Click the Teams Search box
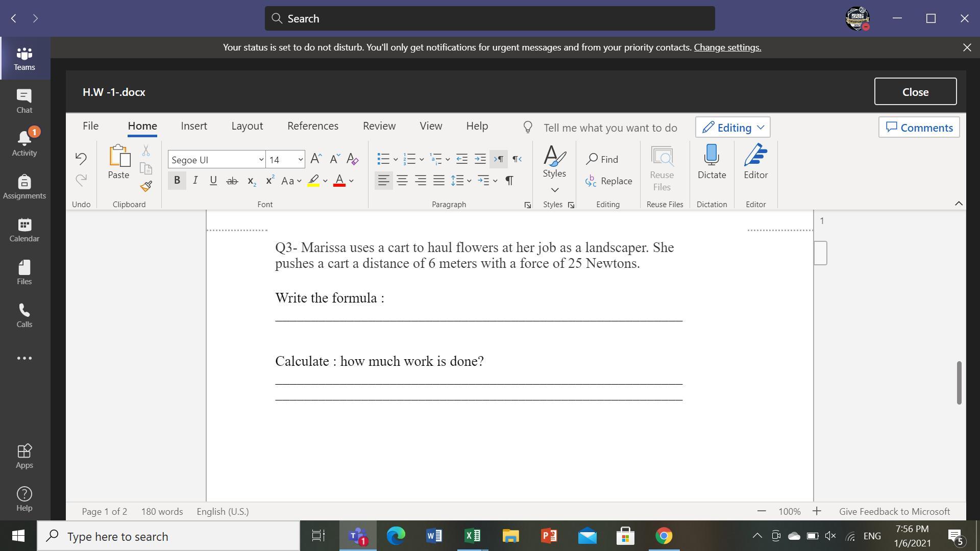Screen dimensions: 980x551 (489, 18)
